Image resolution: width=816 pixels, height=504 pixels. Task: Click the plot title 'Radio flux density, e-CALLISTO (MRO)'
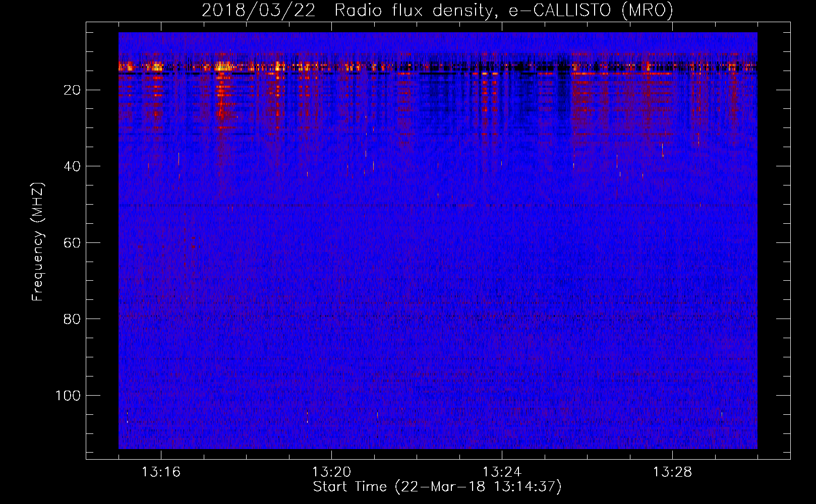[x=503, y=11]
